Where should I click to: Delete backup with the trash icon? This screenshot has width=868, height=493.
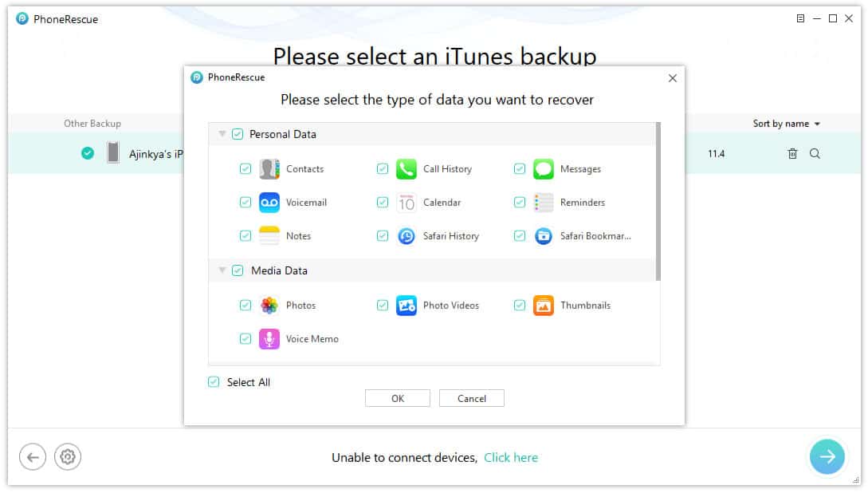(792, 153)
